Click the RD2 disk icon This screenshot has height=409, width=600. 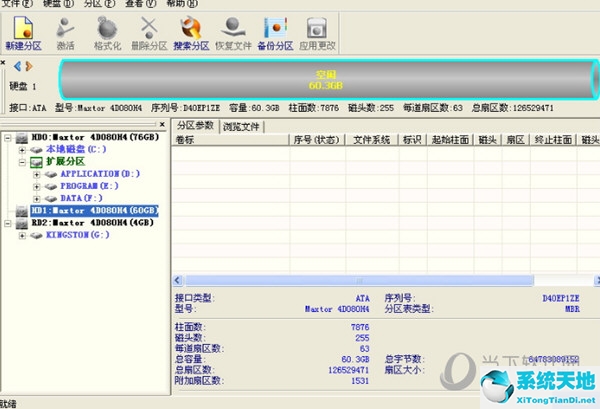(22, 223)
